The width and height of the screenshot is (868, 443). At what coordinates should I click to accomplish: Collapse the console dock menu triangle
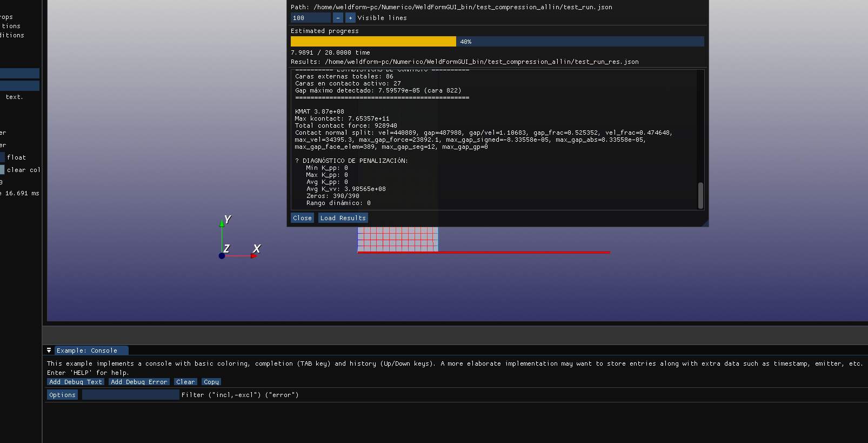49,351
